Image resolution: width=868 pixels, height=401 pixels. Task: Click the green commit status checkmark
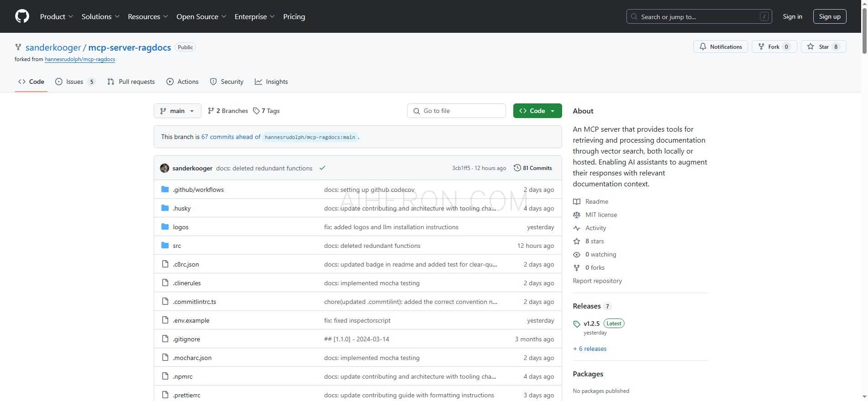point(322,168)
